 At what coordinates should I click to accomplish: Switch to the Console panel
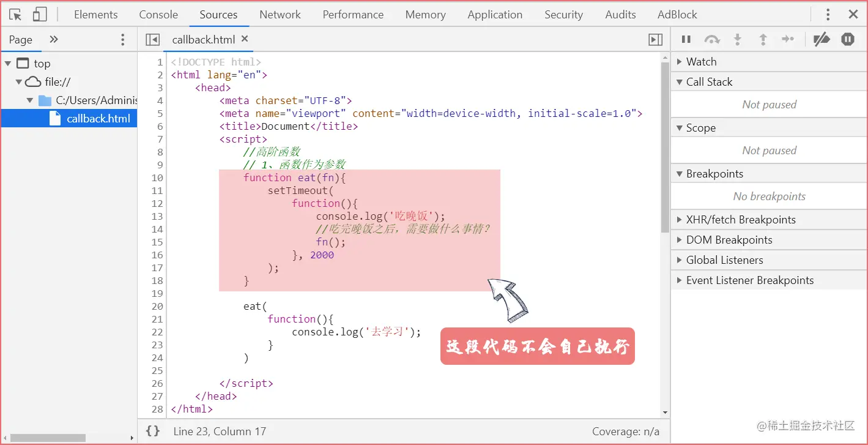(x=158, y=14)
